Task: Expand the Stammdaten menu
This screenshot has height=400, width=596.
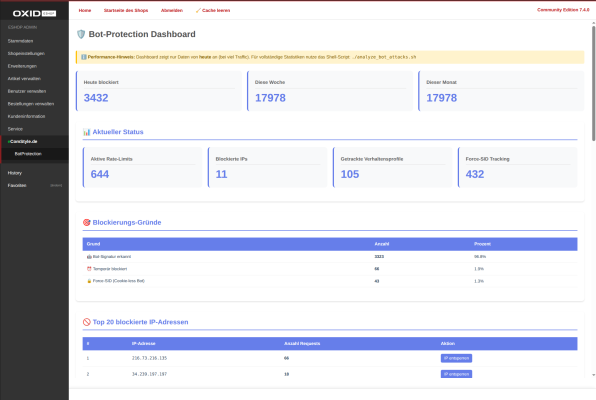Action: [21, 41]
